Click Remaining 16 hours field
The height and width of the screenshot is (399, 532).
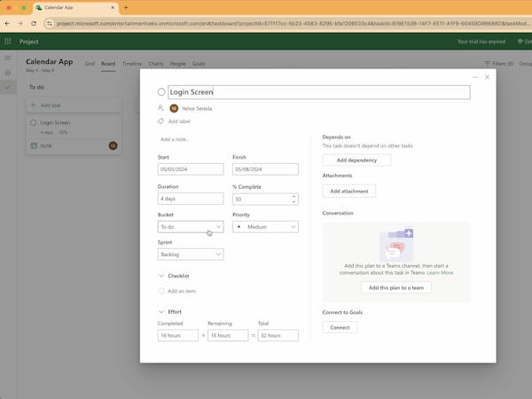tap(228, 335)
